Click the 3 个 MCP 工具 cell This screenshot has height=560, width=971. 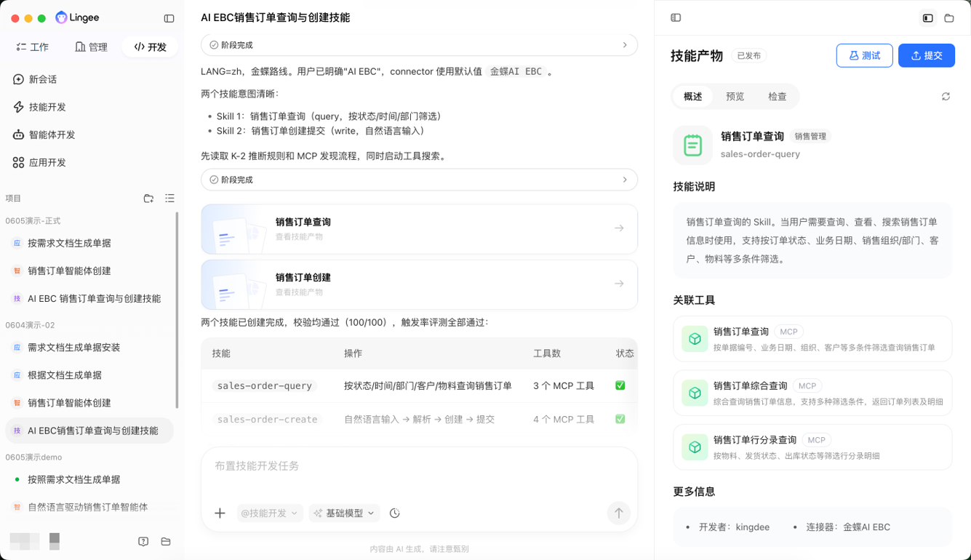[x=564, y=385]
